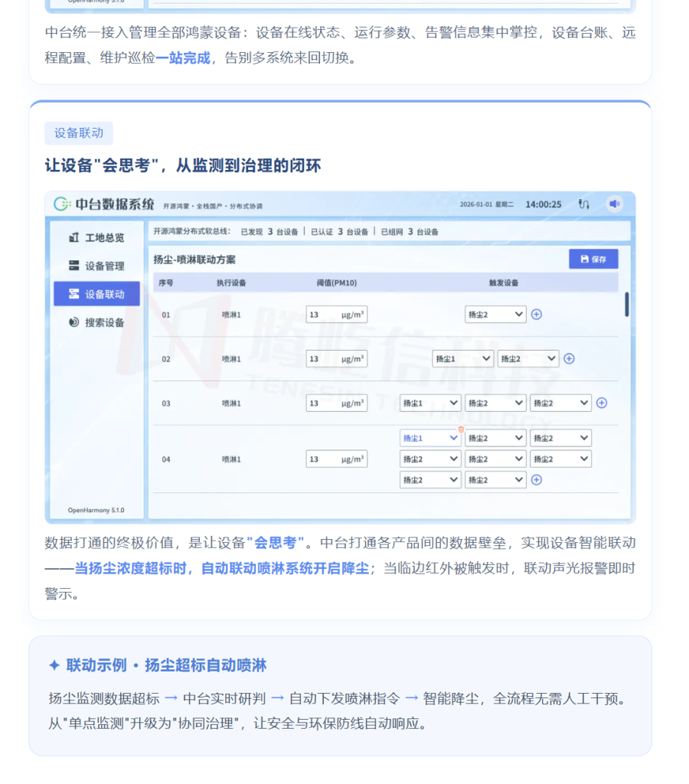Click the heading 让设备"会思考"，从监测到治理的闭环
The height and width of the screenshot is (784, 689).
183,165
